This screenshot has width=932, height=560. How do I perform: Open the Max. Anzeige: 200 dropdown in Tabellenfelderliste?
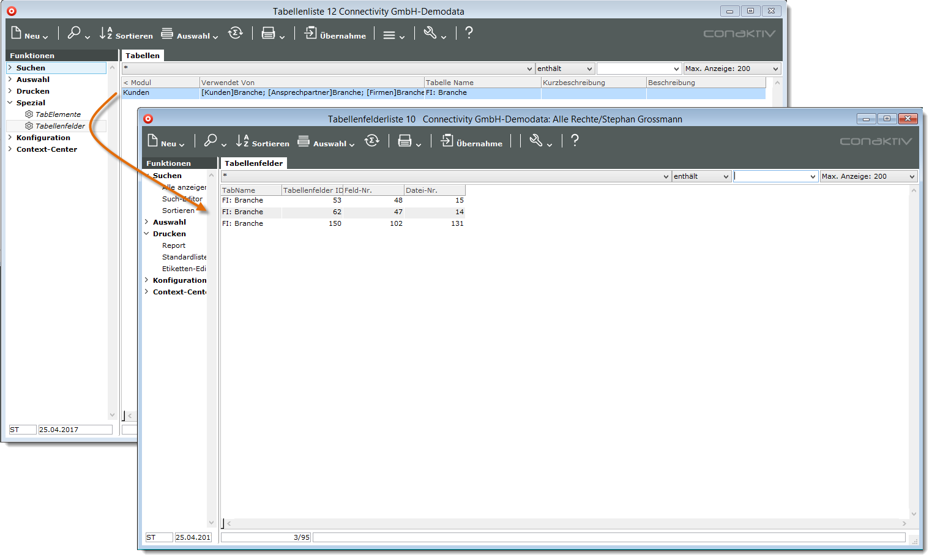coord(868,176)
